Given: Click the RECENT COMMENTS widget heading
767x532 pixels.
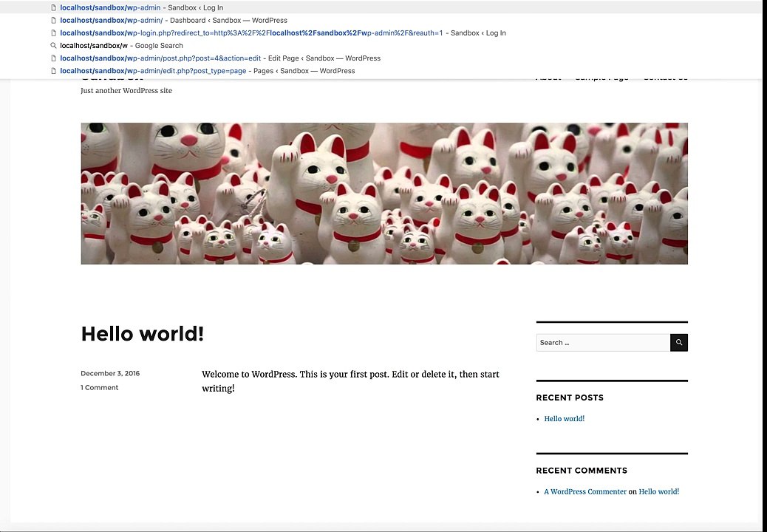Looking at the screenshot, I should tap(582, 471).
